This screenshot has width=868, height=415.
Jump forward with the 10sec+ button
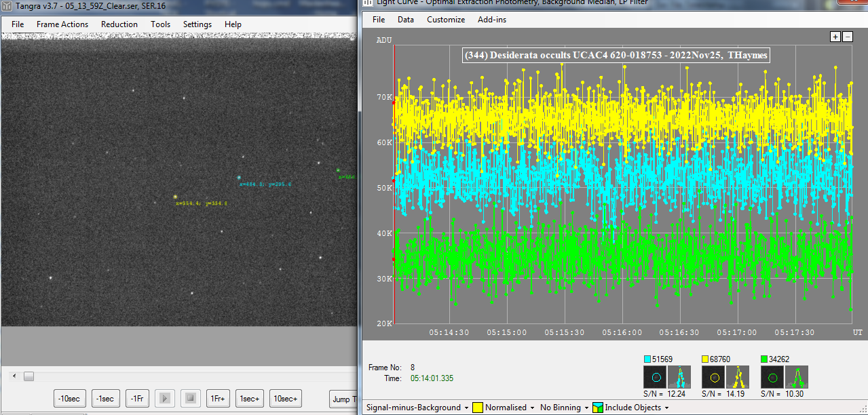[286, 399]
